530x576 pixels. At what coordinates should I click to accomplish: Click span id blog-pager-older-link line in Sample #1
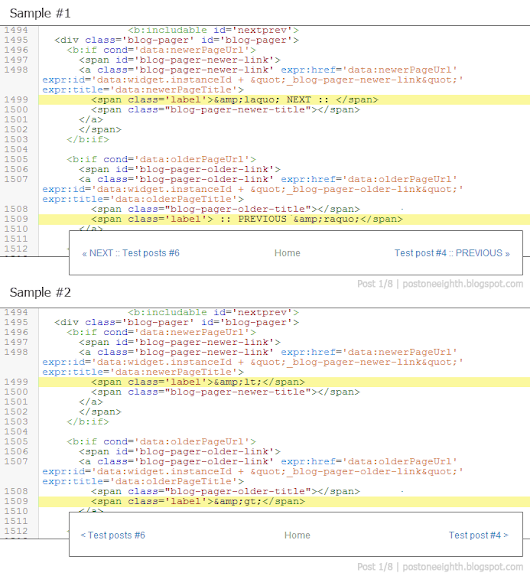[180, 169]
